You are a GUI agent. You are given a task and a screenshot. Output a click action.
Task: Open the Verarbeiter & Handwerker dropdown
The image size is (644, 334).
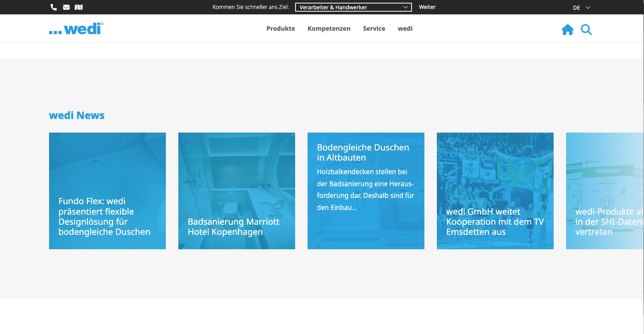coord(354,7)
